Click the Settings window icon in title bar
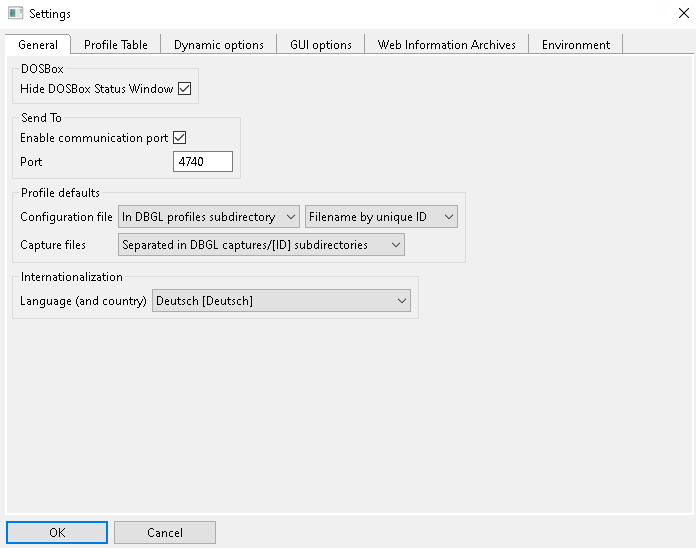Screen dimensions: 696x548 [x=15, y=14]
